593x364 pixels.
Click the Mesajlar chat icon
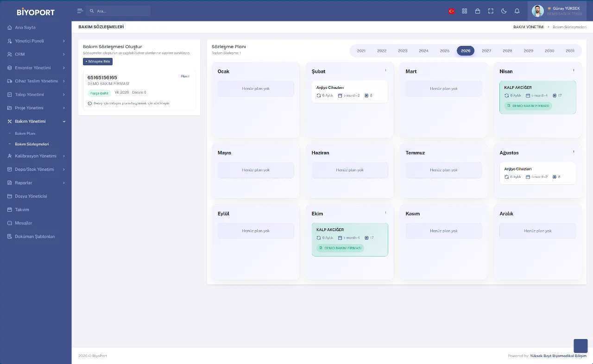10,223
